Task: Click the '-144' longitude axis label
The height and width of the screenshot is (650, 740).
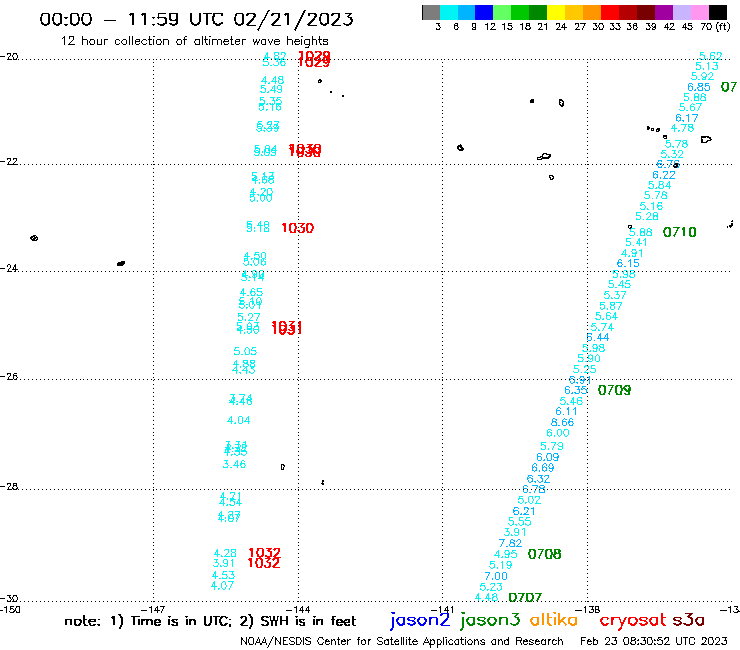Action: [298, 609]
